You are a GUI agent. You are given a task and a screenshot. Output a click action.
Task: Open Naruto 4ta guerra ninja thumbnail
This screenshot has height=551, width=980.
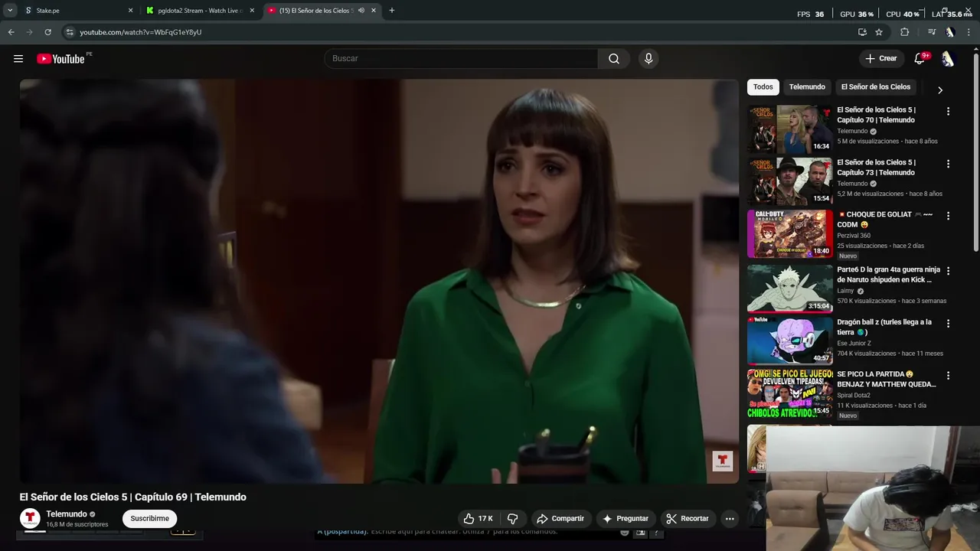click(x=790, y=289)
